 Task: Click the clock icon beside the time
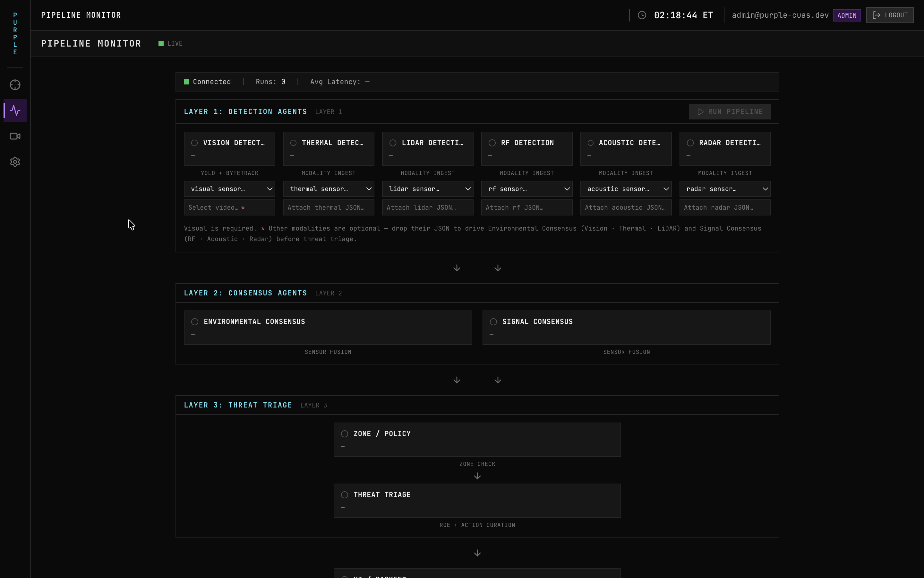coord(642,15)
